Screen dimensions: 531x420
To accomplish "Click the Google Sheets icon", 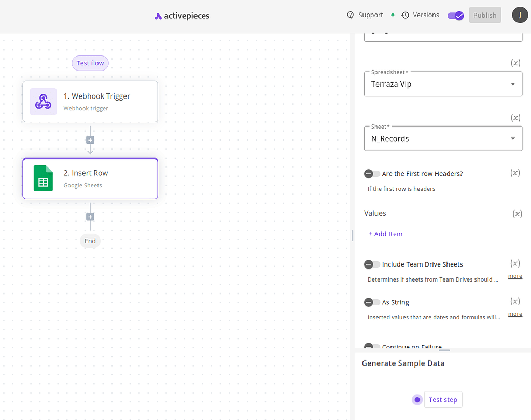I will 44,178.
